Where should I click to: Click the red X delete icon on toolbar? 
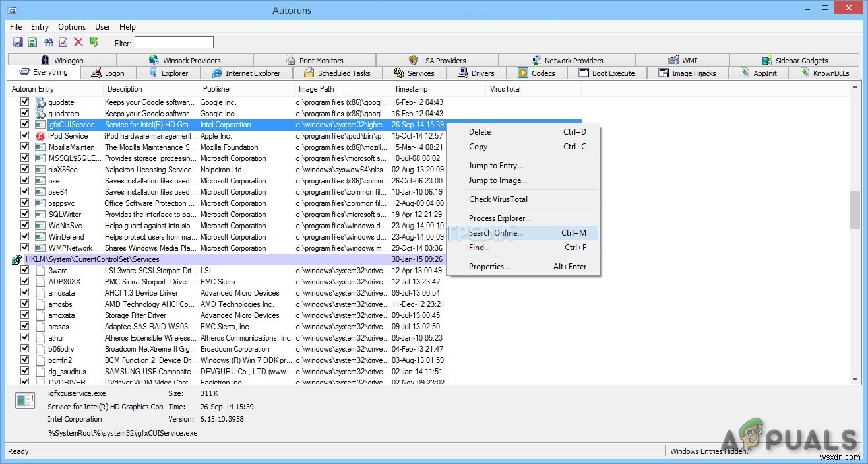(x=78, y=42)
